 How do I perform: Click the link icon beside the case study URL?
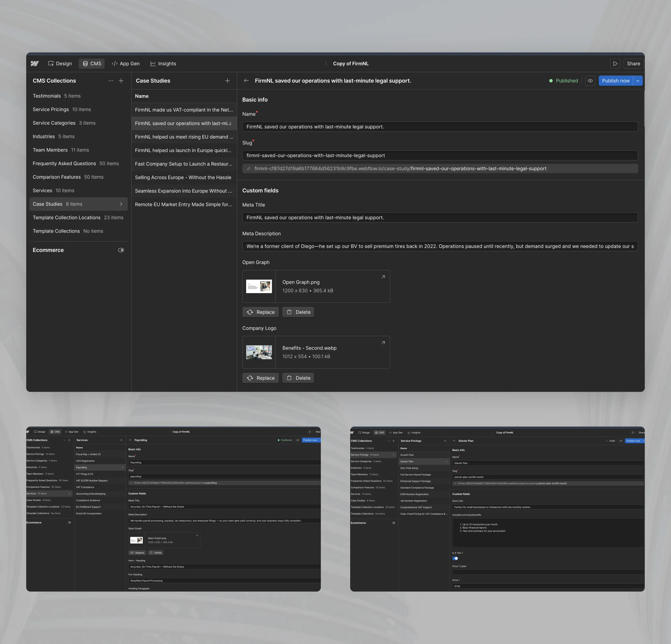pos(248,168)
